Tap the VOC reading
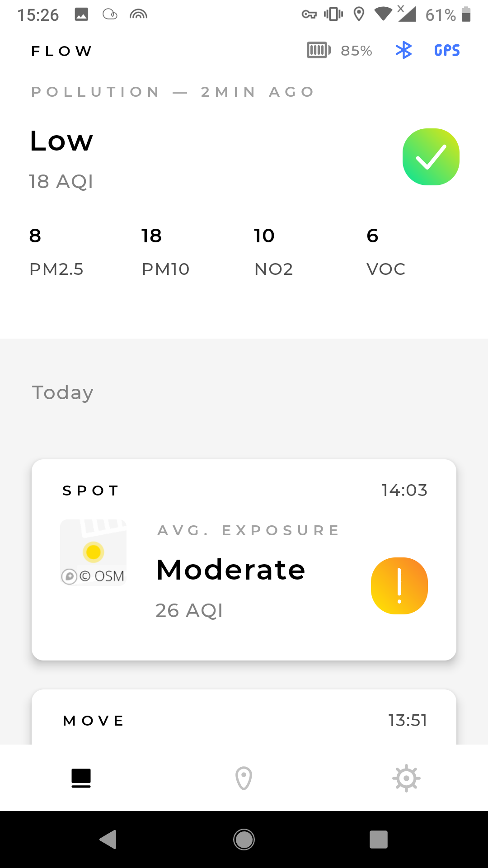 (386, 251)
